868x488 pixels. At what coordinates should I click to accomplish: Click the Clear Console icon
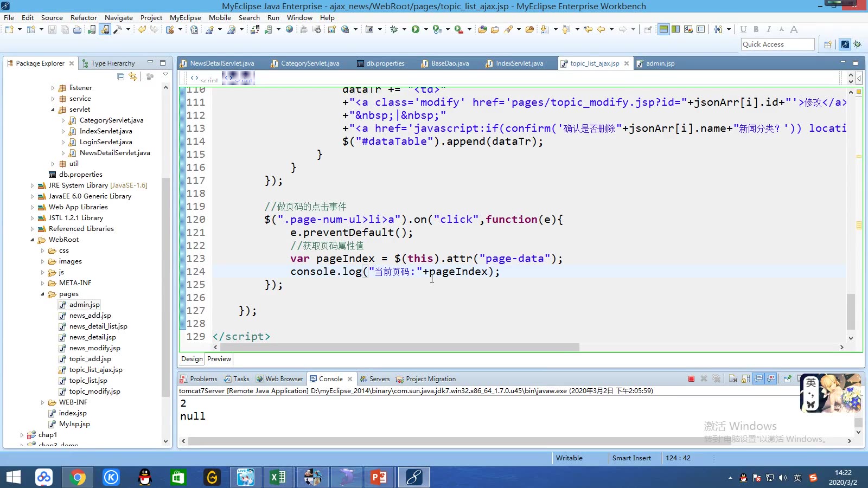733,378
